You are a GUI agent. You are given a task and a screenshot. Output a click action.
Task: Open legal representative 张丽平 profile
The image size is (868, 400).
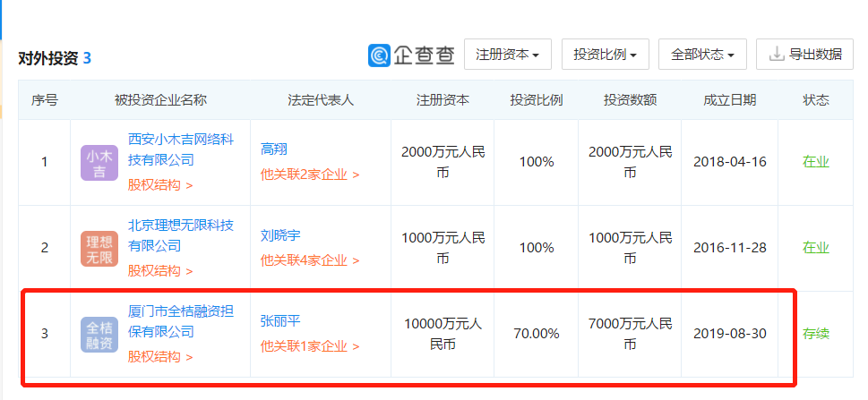pyautogui.click(x=280, y=321)
